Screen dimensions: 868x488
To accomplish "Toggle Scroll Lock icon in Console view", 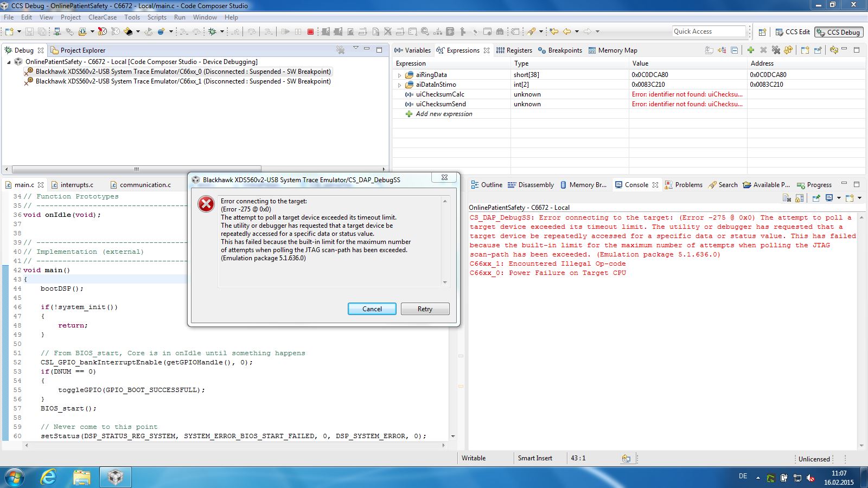I will (x=799, y=198).
